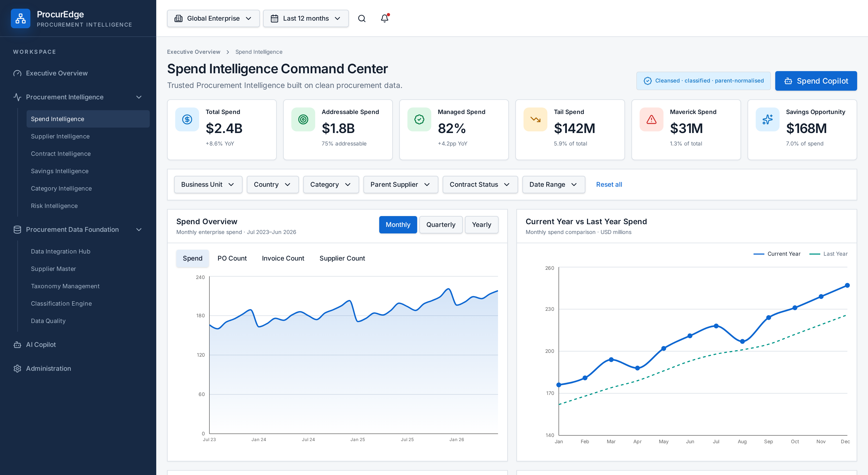The image size is (868, 475).
Task: Open Taxonomy Management page
Action: tap(88, 286)
